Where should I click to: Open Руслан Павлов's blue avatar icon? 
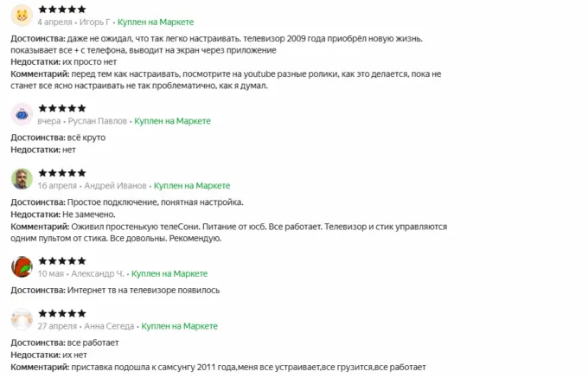pos(22,114)
